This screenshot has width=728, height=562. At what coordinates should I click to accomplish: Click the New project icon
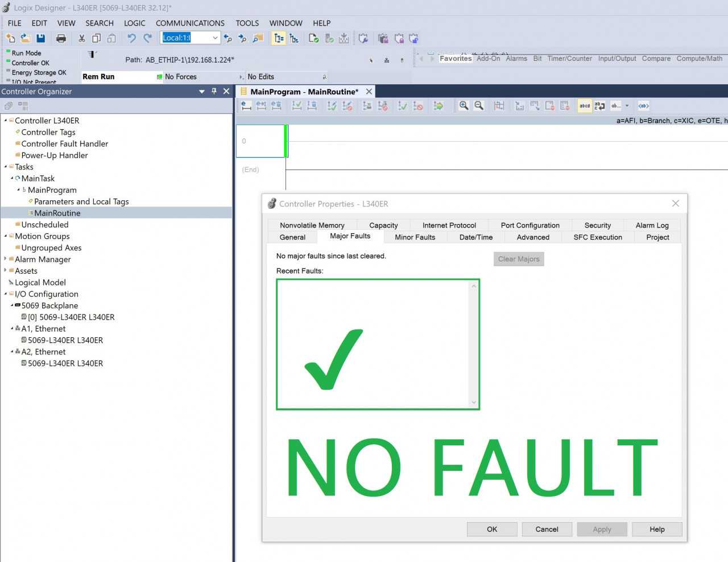pyautogui.click(x=11, y=38)
